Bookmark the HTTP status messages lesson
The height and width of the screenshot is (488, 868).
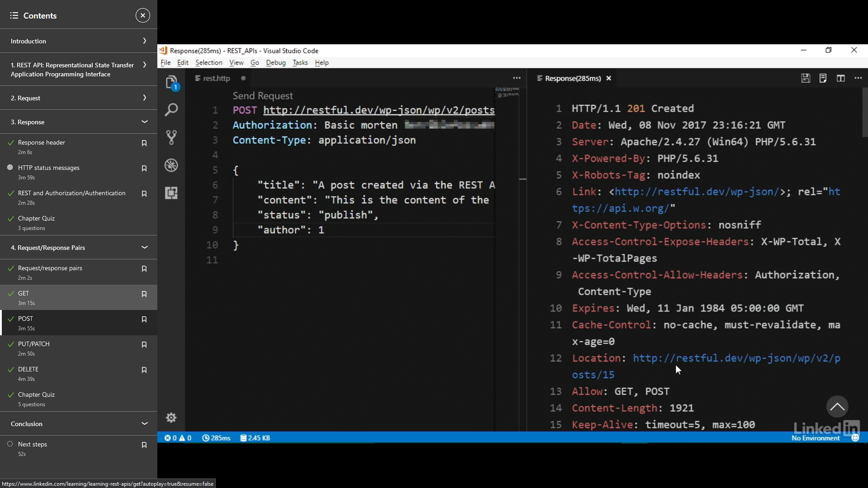(144, 169)
